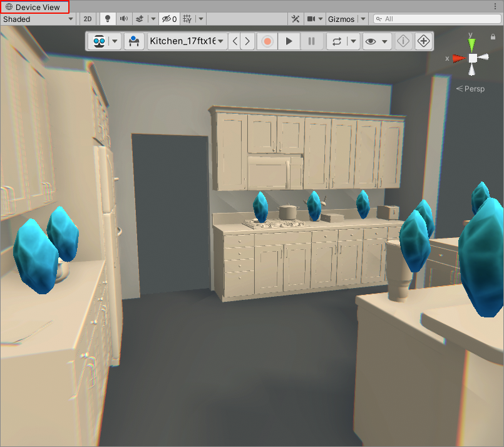Screen dimensions: 504x447
Task: Open component tools wrench icon
Action: point(296,19)
